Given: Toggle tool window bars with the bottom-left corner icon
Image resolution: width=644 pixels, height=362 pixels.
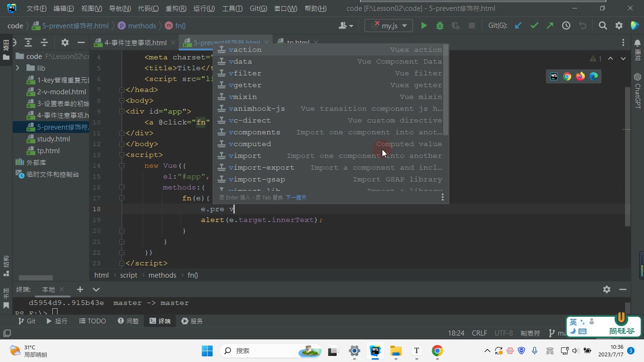Looking at the screenshot, I should click(7, 333).
